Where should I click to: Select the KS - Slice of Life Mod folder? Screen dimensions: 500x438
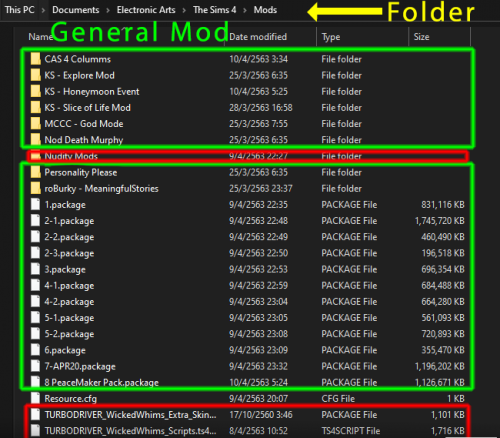coord(247,108)
